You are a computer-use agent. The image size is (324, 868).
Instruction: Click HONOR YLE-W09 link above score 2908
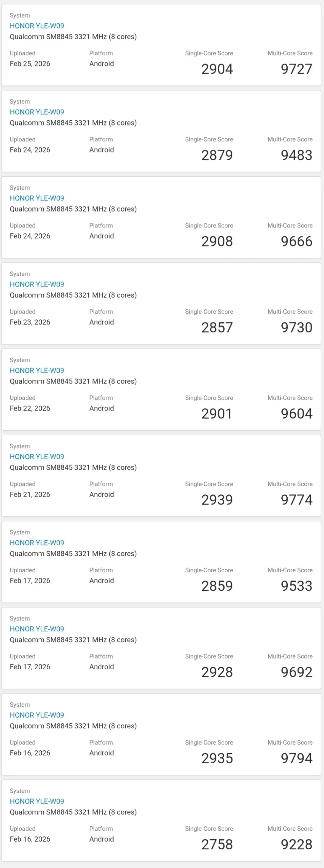(37, 198)
